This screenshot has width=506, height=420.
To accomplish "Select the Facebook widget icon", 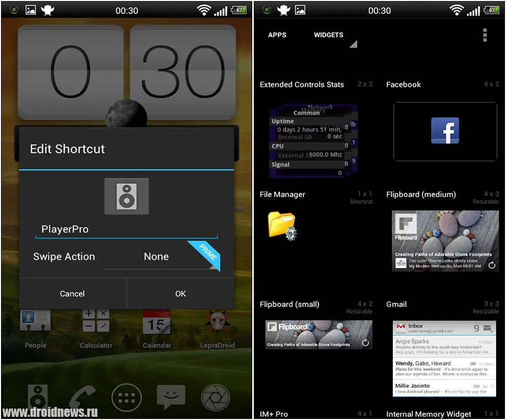I will pos(445,131).
